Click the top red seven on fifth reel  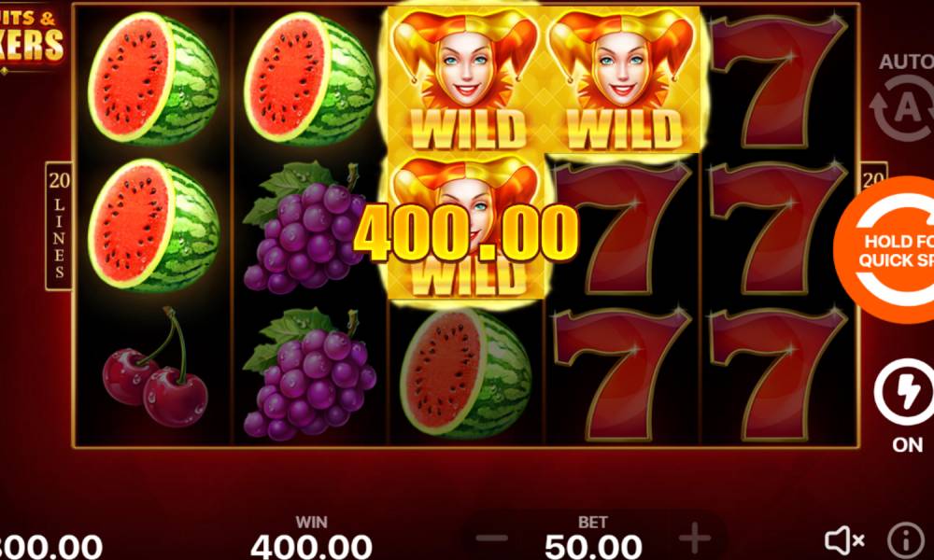tap(778, 82)
